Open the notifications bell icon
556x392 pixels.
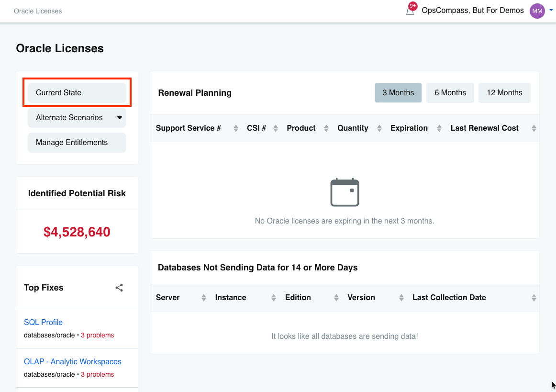click(410, 11)
